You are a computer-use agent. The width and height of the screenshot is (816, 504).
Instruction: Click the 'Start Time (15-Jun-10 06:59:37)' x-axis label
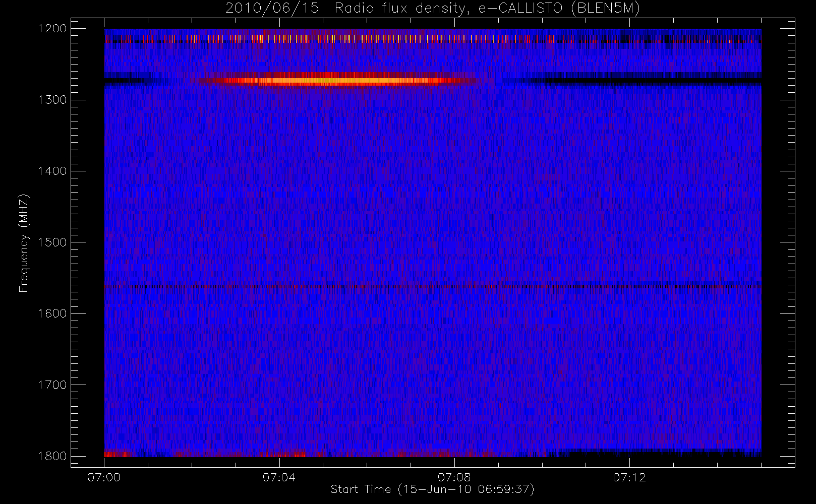pos(432,489)
